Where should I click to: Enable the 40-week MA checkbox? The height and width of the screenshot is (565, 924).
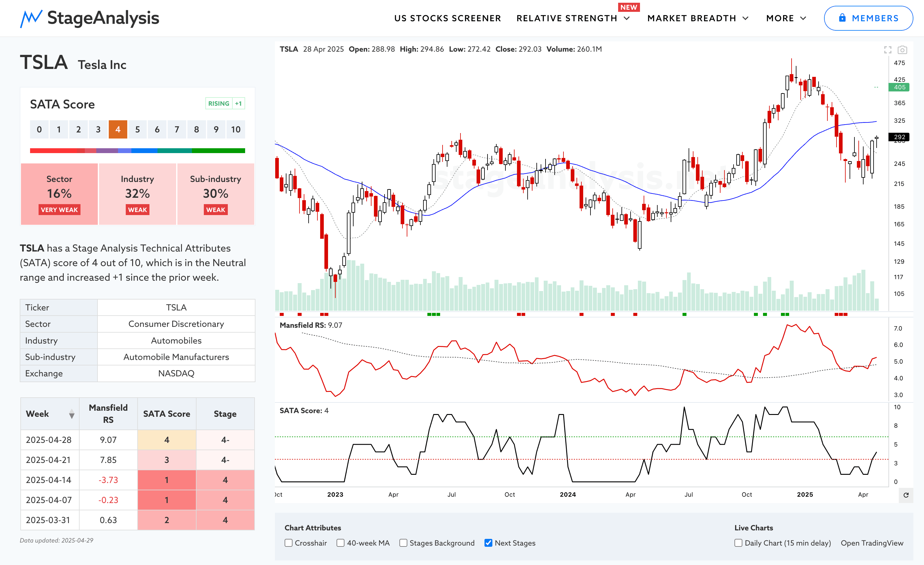pos(341,543)
